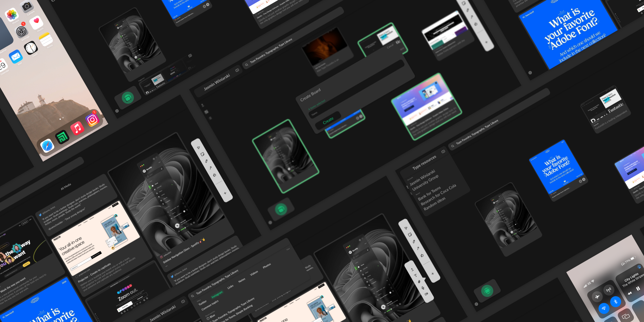
Task: Open the gear settings next to the iPad screen
Action: pyautogui.click(x=117, y=111)
